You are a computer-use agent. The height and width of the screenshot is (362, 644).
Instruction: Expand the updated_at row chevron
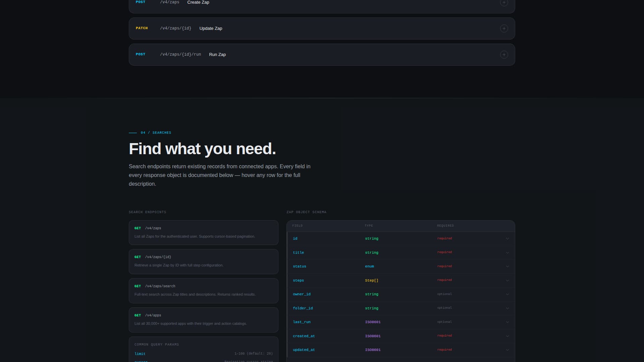tap(507, 350)
